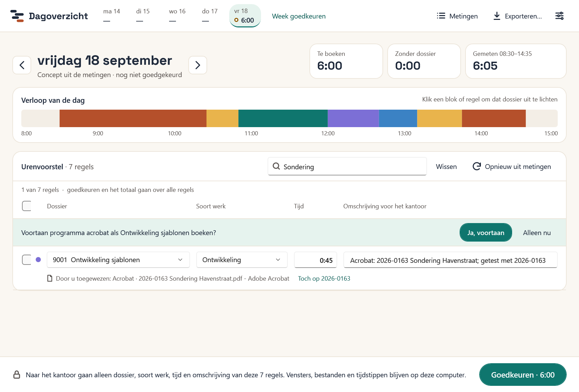Switch to the ma 14 day tab
The image size is (579, 392).
[111, 16]
